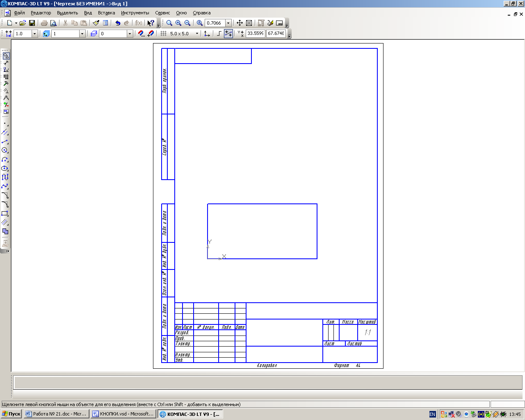This screenshot has width=525, height=420.
Task: Click the clock showing 13:45
Action: 515,414
